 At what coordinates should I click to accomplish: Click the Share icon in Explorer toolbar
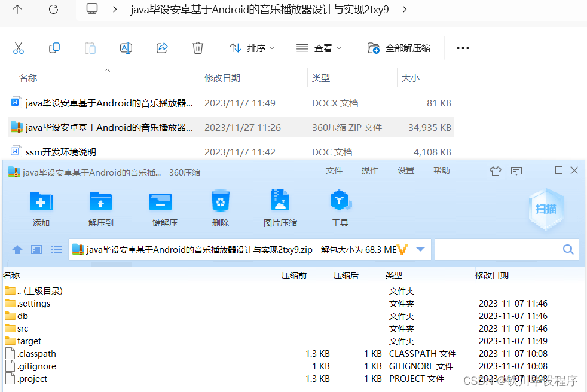[x=162, y=48]
